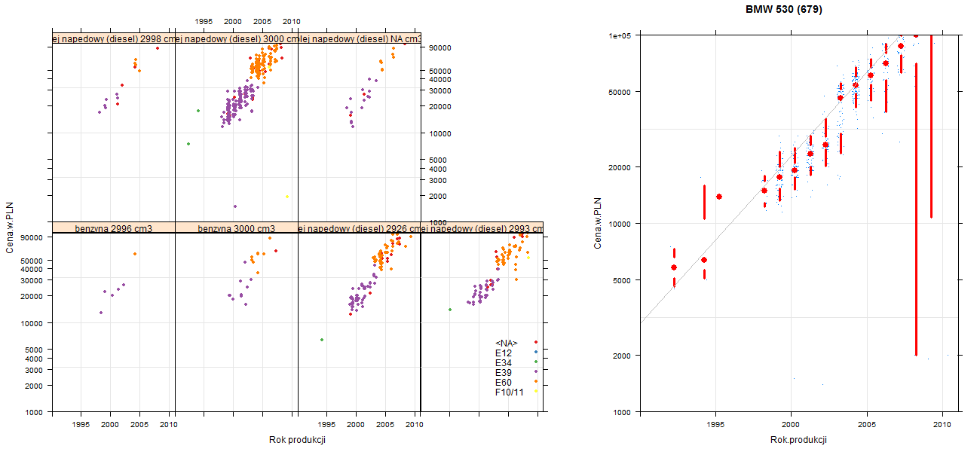Viewport: 980px width, 452px height.
Task: Click the diesel 3000 cm panel header
Action: (237, 38)
